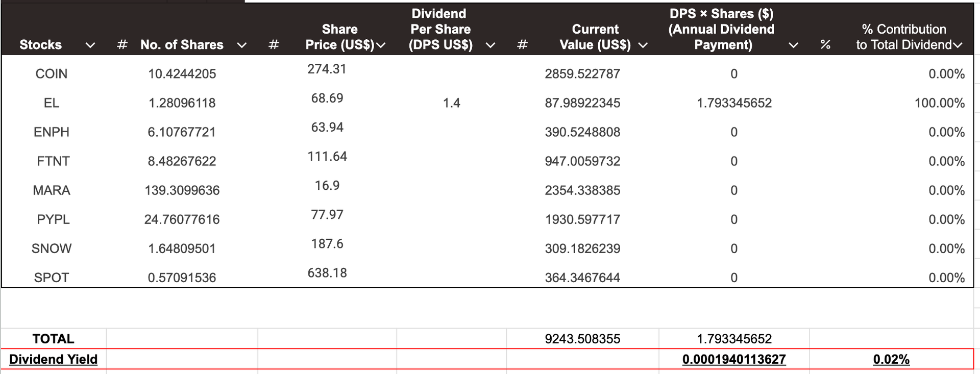Viewport: 980px width, 374px height.
Task: Click the TOTAL row label
Action: pos(53,339)
